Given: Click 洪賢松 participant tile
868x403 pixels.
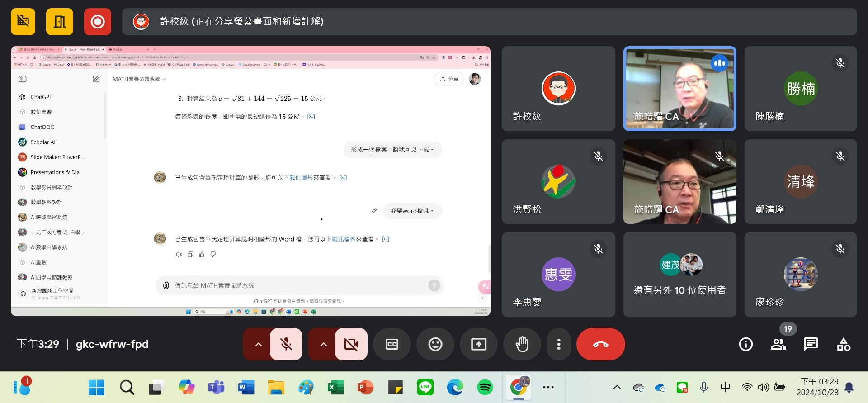Looking at the screenshot, I should click(x=558, y=181).
